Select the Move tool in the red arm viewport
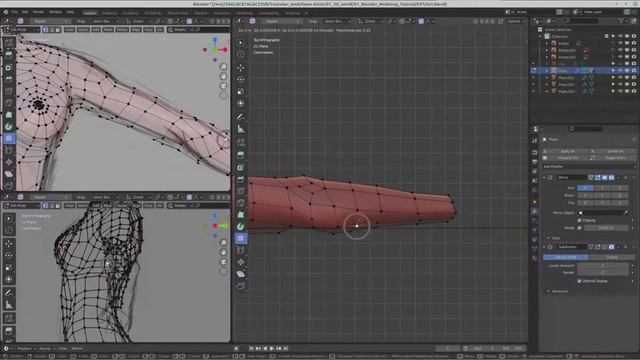Screen dimensions: 640x360 pos(241,67)
